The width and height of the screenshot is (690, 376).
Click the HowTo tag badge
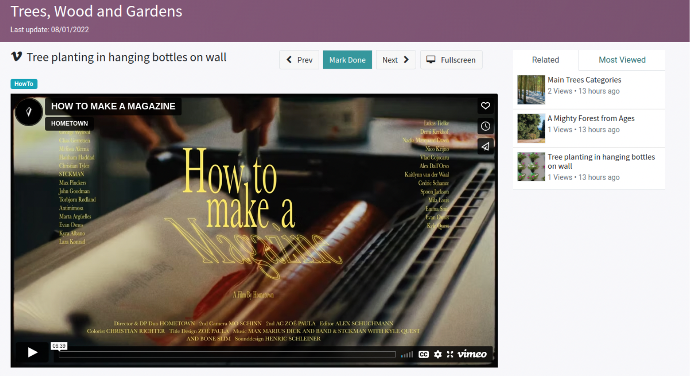[x=24, y=84]
